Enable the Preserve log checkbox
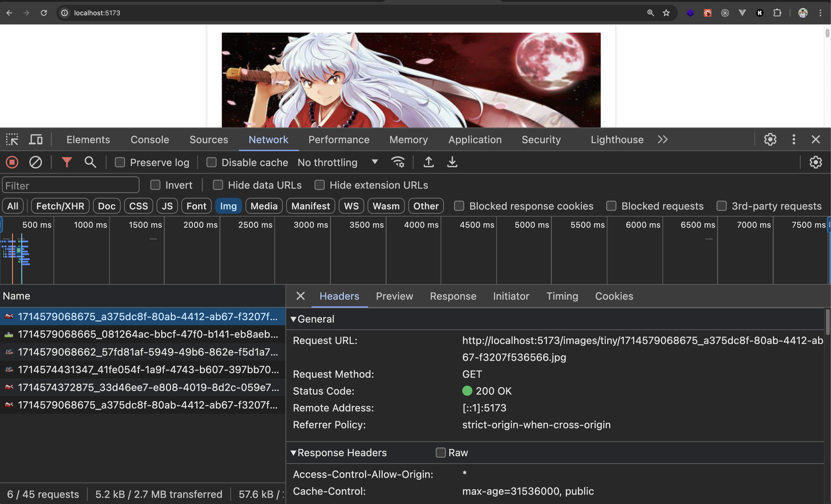The height and width of the screenshot is (504, 831). (x=120, y=162)
